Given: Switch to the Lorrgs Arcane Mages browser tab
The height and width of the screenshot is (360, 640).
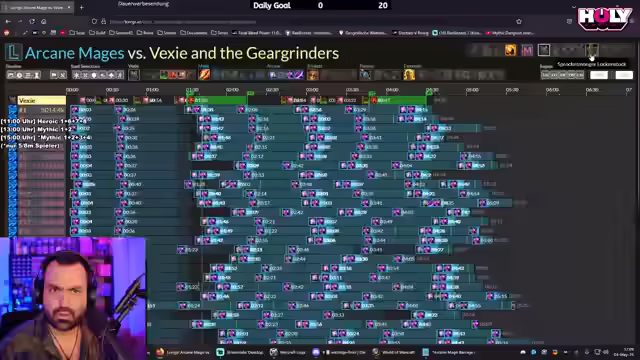Looking at the screenshot, I should click(x=37, y=7).
